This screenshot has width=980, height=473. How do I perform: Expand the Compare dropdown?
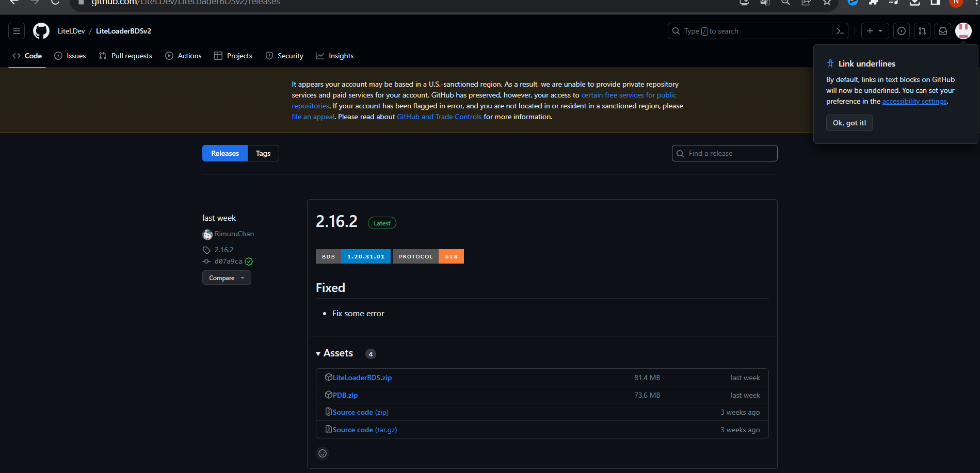pyautogui.click(x=227, y=278)
